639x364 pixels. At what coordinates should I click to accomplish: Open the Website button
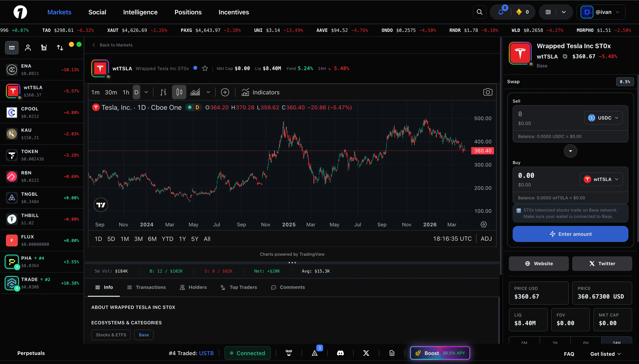point(539,263)
